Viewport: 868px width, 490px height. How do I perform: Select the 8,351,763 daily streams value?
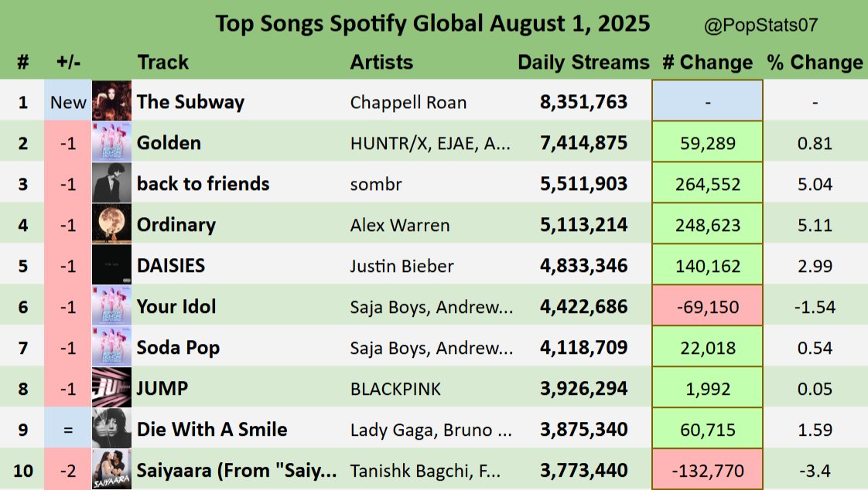pyautogui.click(x=583, y=102)
